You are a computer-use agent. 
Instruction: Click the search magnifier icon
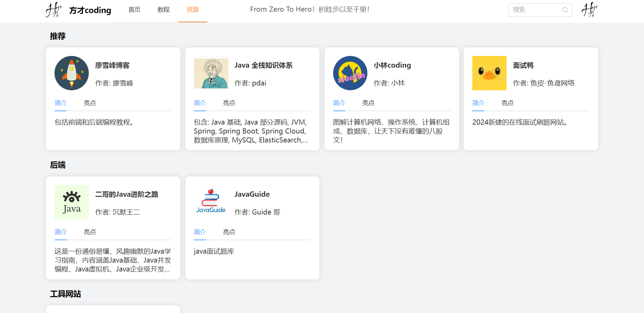pyautogui.click(x=565, y=10)
